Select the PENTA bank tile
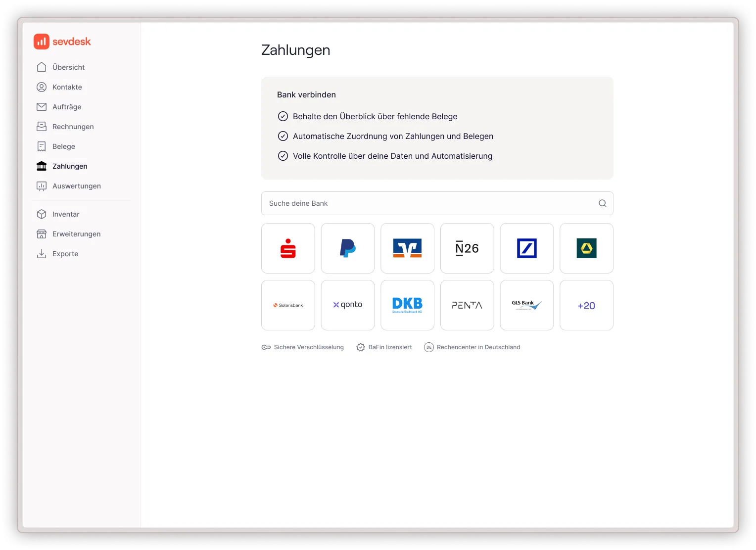The image size is (756, 550). (467, 305)
